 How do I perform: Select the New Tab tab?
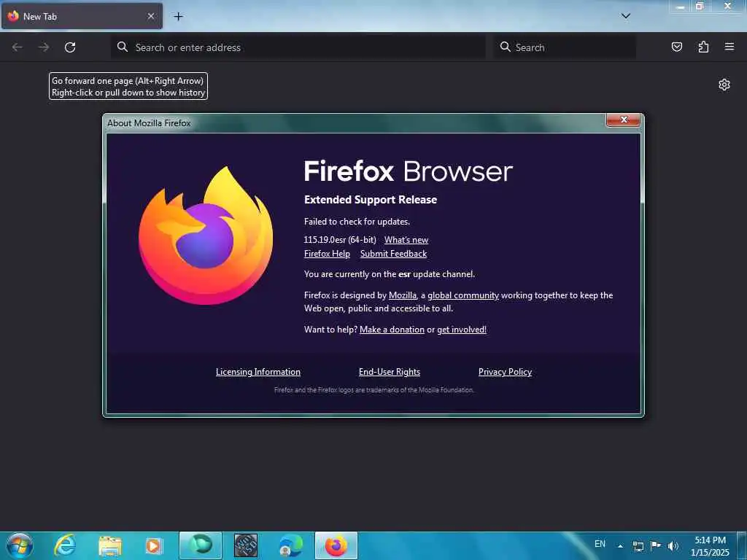pyautogui.click(x=82, y=16)
